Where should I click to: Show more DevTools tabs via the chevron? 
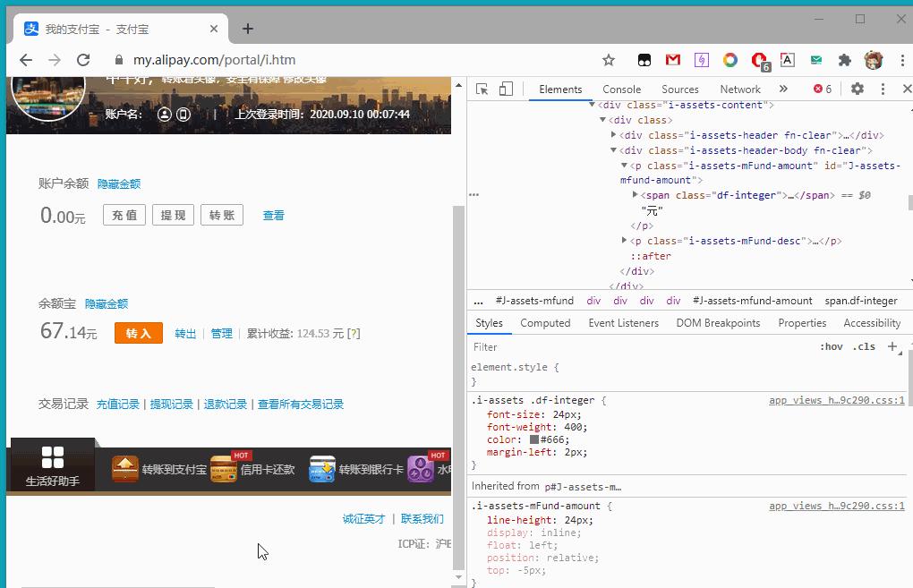coord(783,89)
